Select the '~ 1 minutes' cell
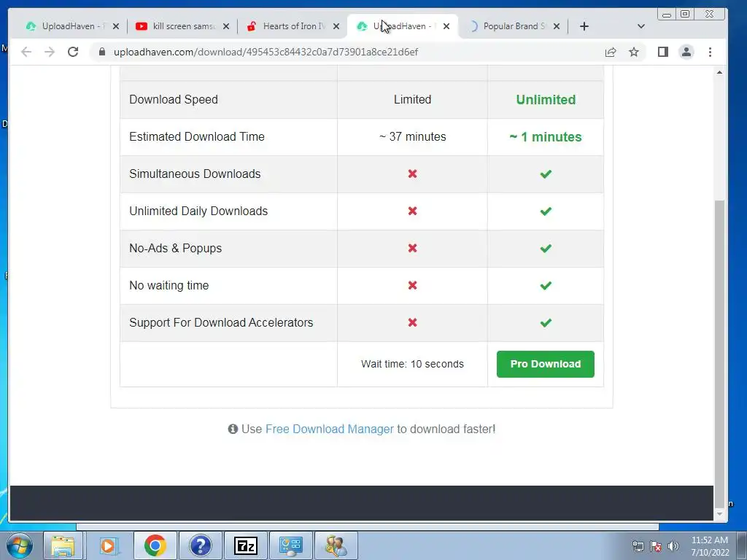Screen dimensions: 747x560 [546, 136]
